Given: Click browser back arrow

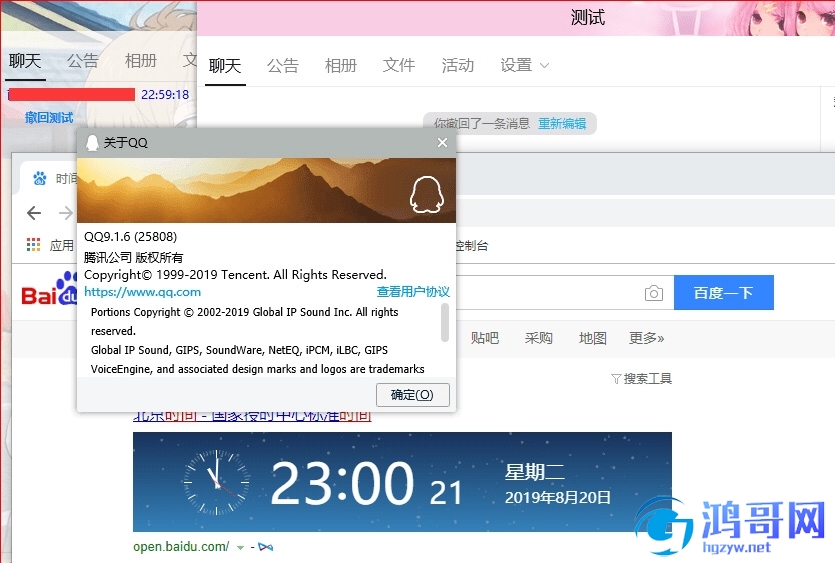Looking at the screenshot, I should [34, 213].
